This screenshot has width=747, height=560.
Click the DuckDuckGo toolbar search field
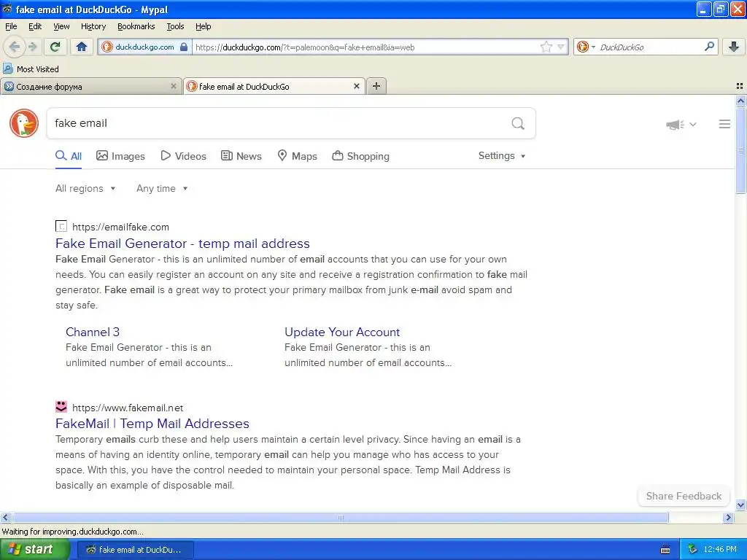pos(650,47)
